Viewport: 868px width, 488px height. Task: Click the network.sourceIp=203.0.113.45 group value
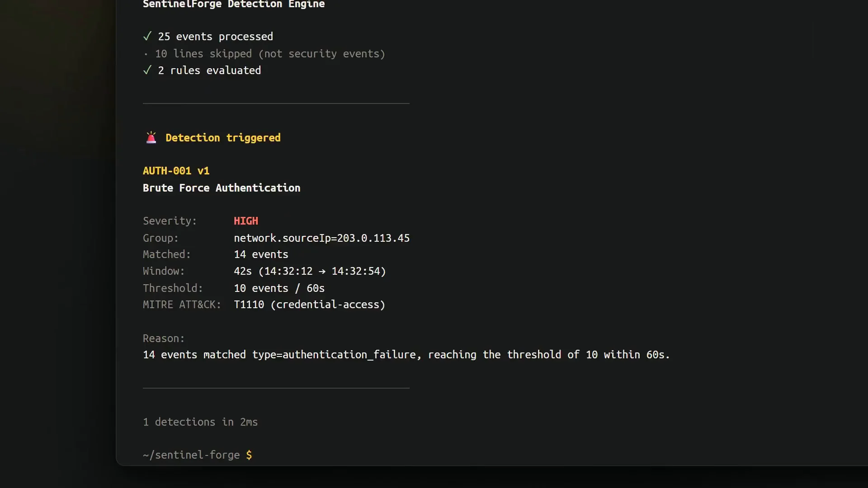(321, 238)
